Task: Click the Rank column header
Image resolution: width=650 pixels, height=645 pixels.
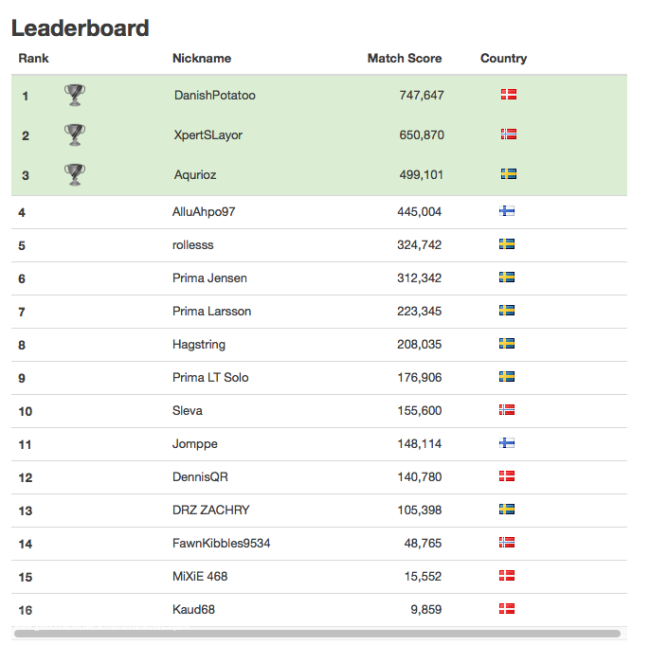Action: [34, 58]
